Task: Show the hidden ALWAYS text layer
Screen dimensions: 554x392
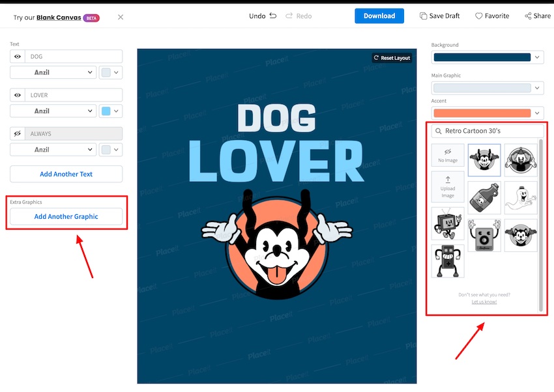Action: [18, 133]
